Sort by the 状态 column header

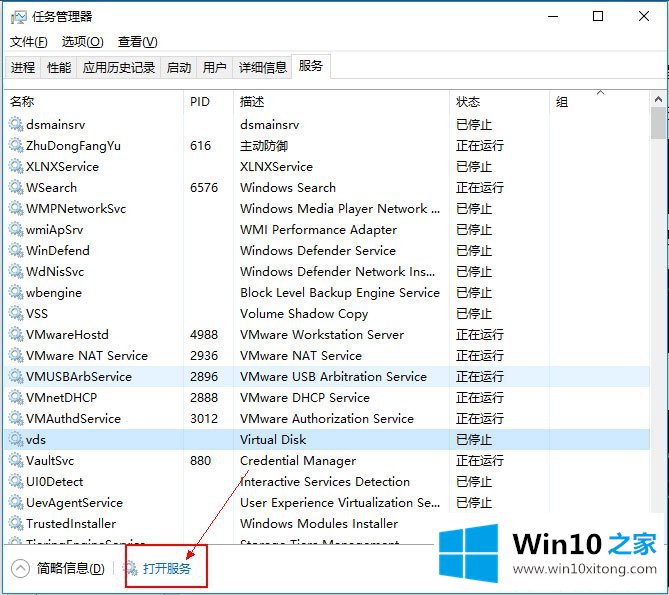coord(499,102)
